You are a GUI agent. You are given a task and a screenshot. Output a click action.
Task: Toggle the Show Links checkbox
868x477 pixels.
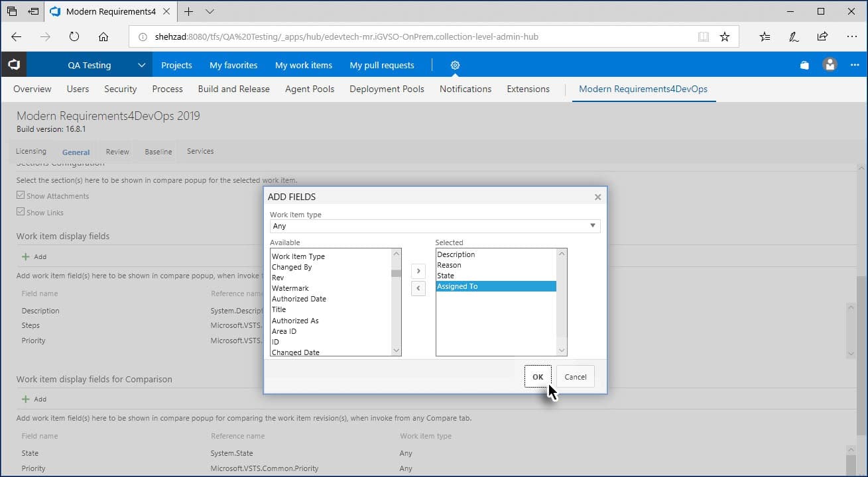pos(21,213)
